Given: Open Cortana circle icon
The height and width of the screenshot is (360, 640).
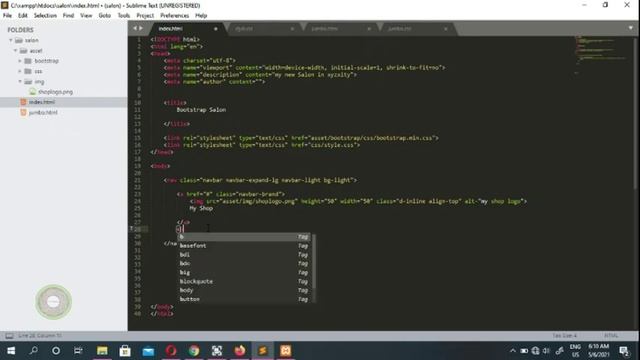Looking at the screenshot, I should [56, 351].
